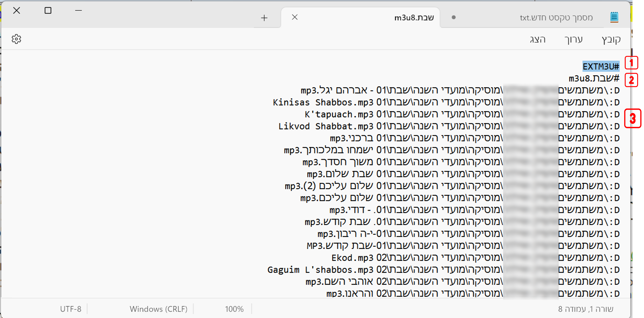
Task: Maximize the Notepad window
Action: tap(48, 11)
